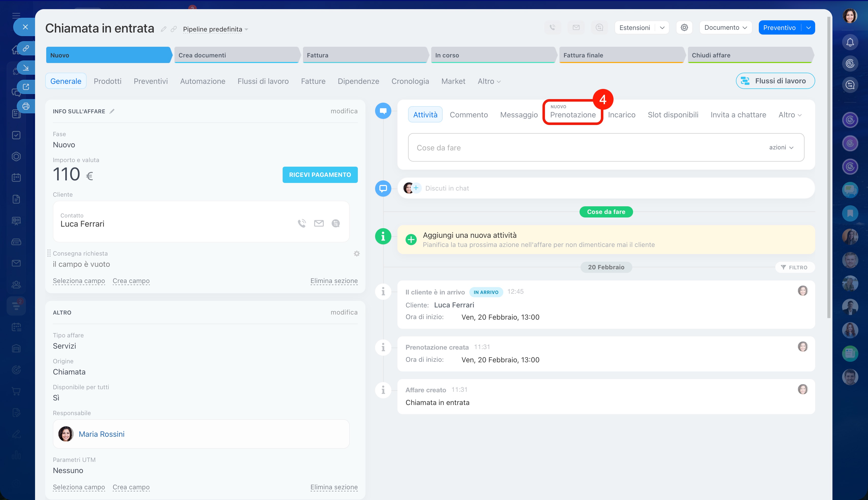
Task: Expand the Documento dropdown
Action: [725, 27]
